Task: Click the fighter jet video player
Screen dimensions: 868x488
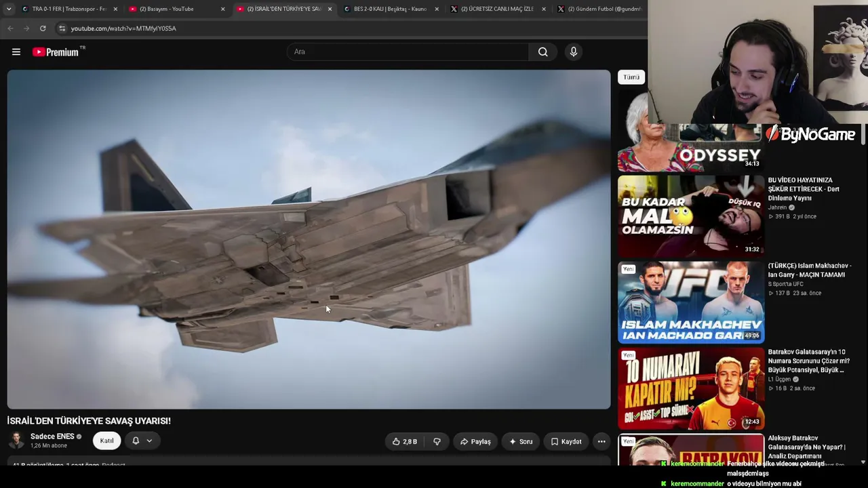Action: coord(309,239)
